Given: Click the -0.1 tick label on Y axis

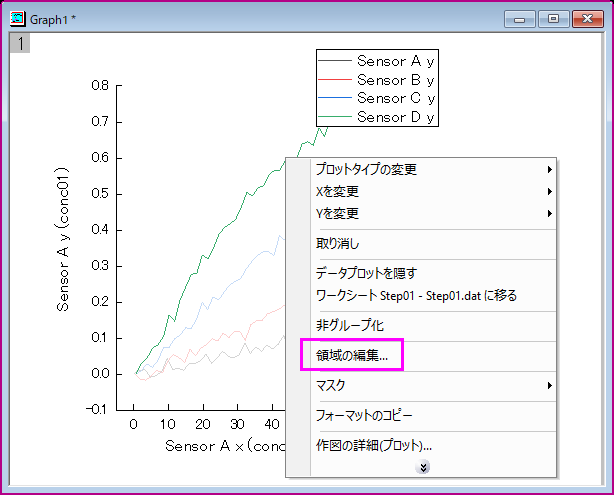Looking at the screenshot, I should (x=96, y=410).
